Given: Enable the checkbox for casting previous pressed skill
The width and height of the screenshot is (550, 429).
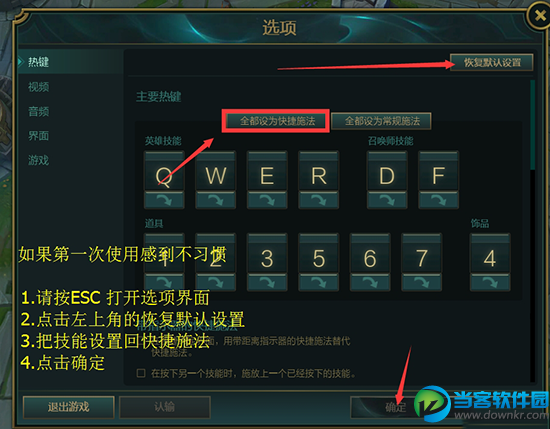Looking at the screenshot, I should coord(141,373).
